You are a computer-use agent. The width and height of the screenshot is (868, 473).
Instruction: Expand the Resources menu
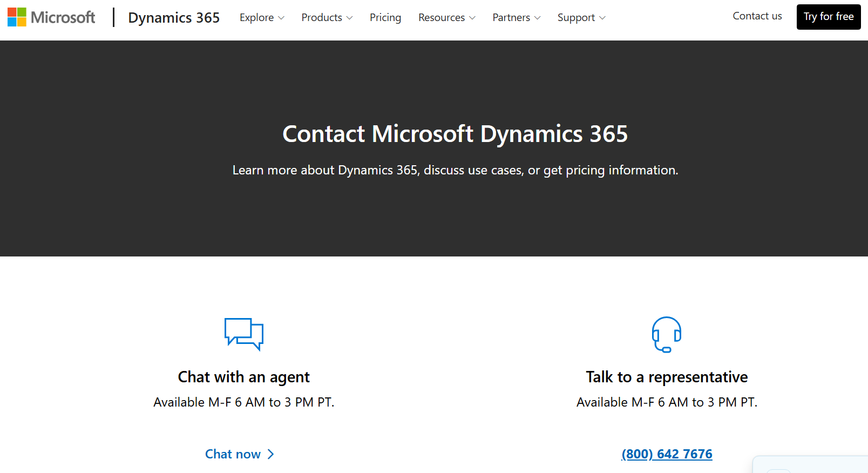[447, 17]
